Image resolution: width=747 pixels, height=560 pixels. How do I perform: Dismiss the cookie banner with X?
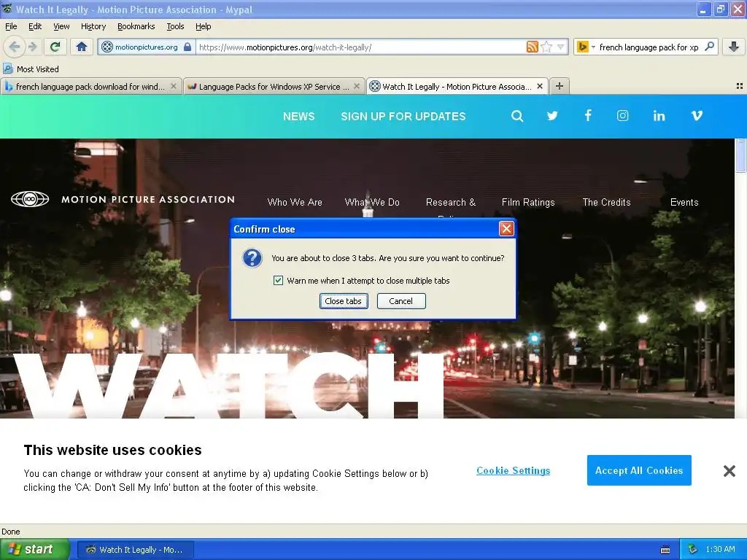[x=729, y=471]
